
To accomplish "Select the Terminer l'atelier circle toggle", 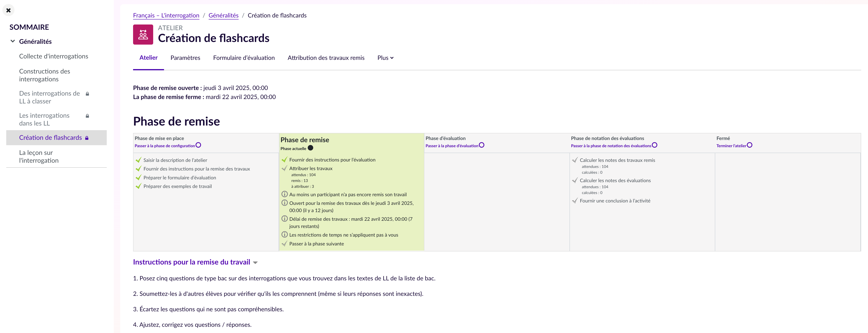I will [749, 145].
